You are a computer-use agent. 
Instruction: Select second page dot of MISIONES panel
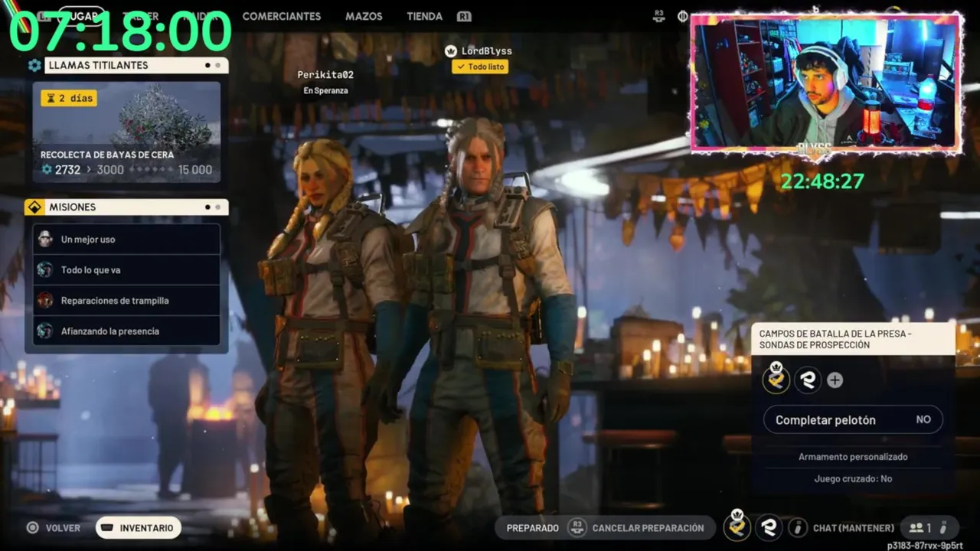(x=217, y=207)
